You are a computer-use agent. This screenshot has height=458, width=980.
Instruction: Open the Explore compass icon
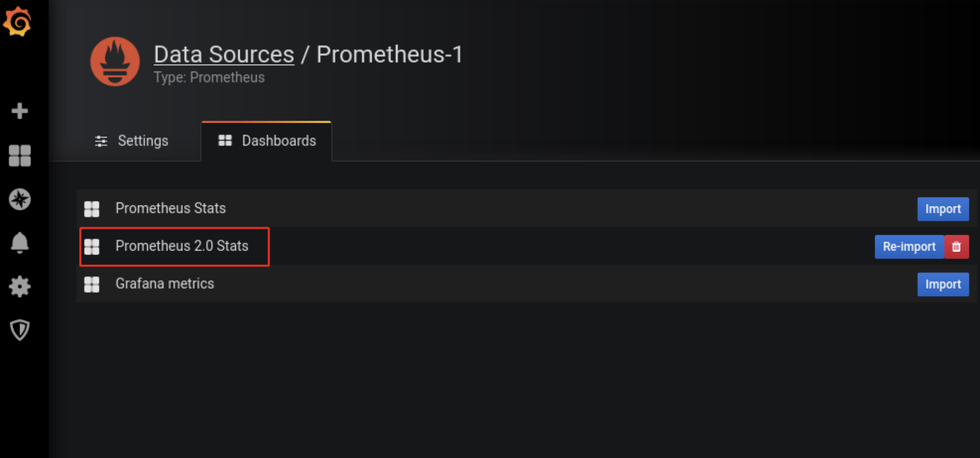pos(20,199)
